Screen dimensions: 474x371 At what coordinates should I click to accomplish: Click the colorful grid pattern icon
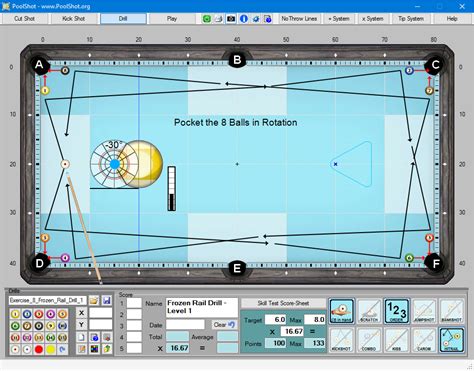pyautogui.click(x=94, y=349)
